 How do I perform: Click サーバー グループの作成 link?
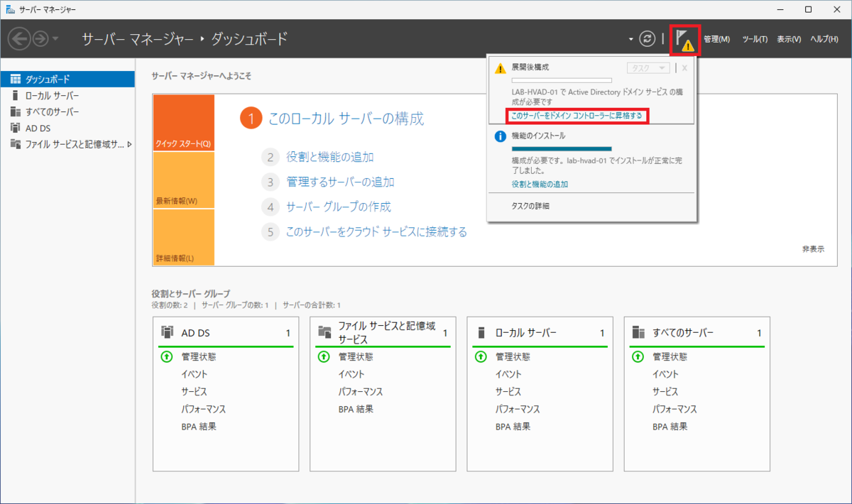tap(339, 207)
